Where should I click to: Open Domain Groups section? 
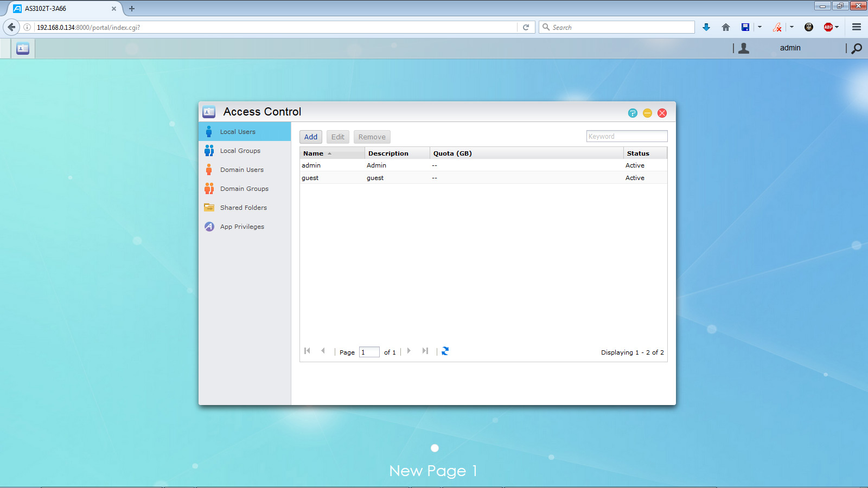245,189
